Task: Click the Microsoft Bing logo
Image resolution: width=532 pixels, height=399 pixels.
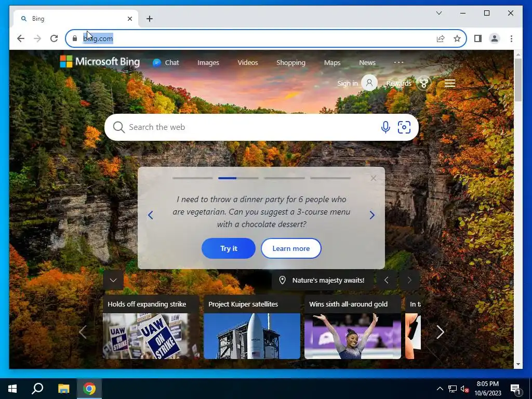Action: click(100, 62)
